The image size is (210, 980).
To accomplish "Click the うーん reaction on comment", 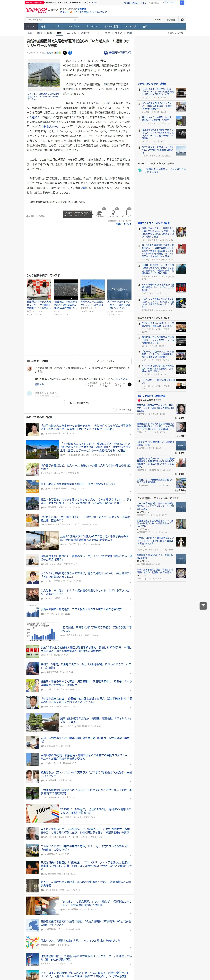I will coord(117,385).
